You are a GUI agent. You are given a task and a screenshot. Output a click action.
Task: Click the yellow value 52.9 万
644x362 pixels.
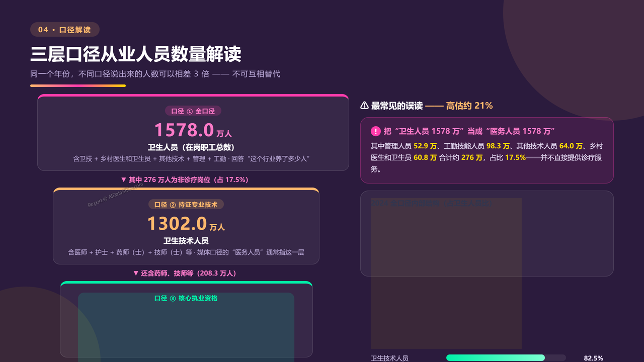(426, 146)
